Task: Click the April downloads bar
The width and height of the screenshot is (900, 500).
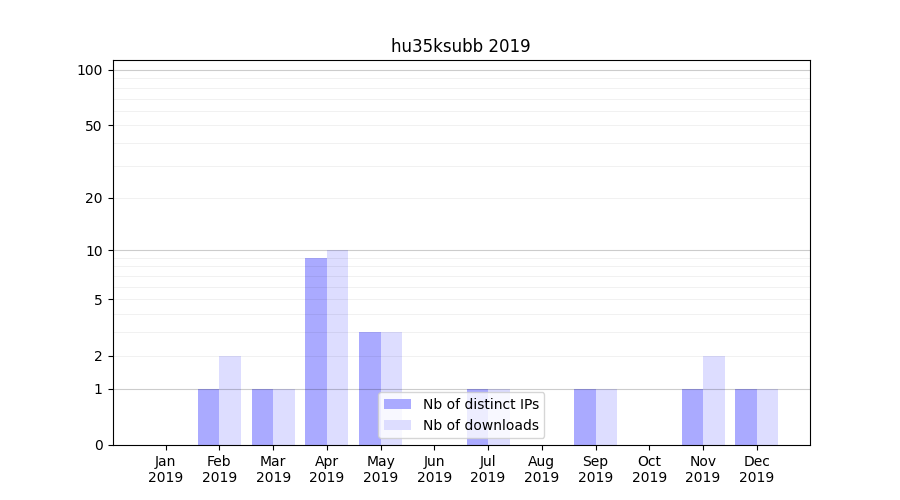Action: point(337,347)
